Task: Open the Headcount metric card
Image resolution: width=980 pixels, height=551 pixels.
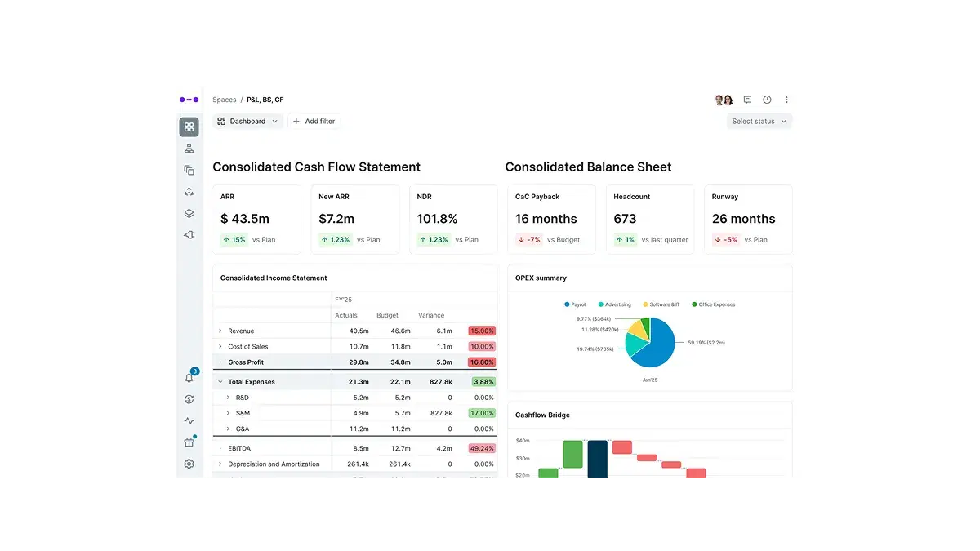Action: coord(650,219)
